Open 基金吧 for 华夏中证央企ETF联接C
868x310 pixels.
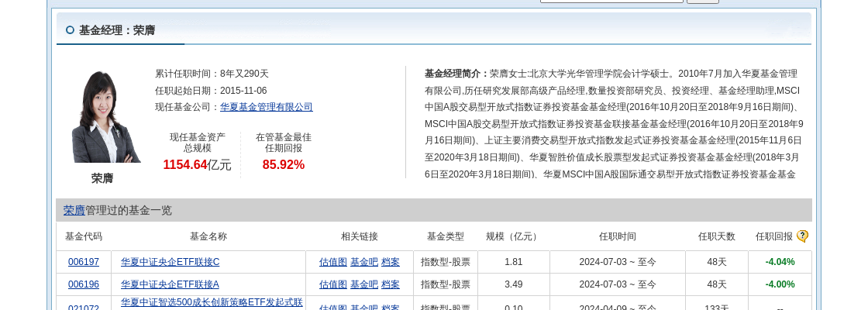pyautogui.click(x=364, y=262)
